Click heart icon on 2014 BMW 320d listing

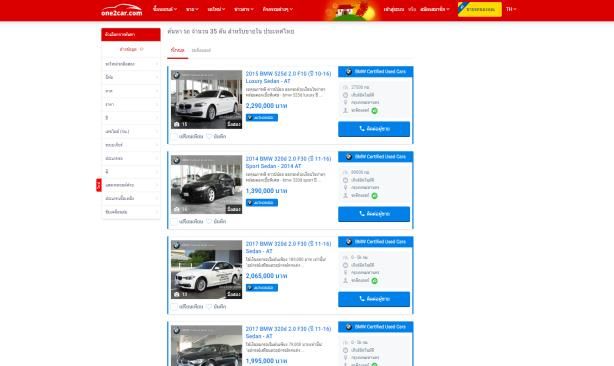point(209,221)
